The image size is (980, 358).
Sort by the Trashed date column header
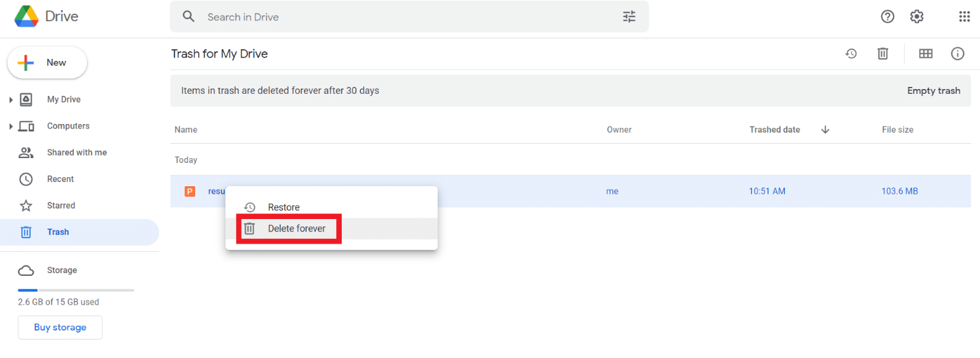pyautogui.click(x=775, y=129)
